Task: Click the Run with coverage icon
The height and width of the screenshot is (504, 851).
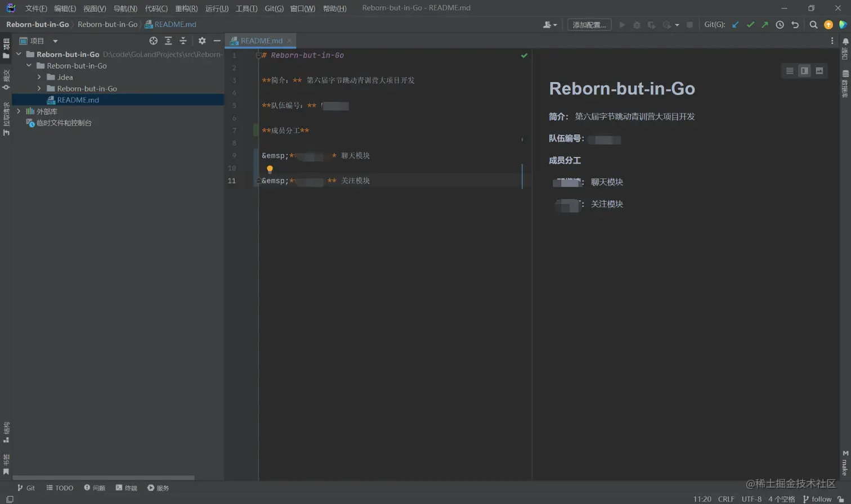Action: pyautogui.click(x=651, y=25)
